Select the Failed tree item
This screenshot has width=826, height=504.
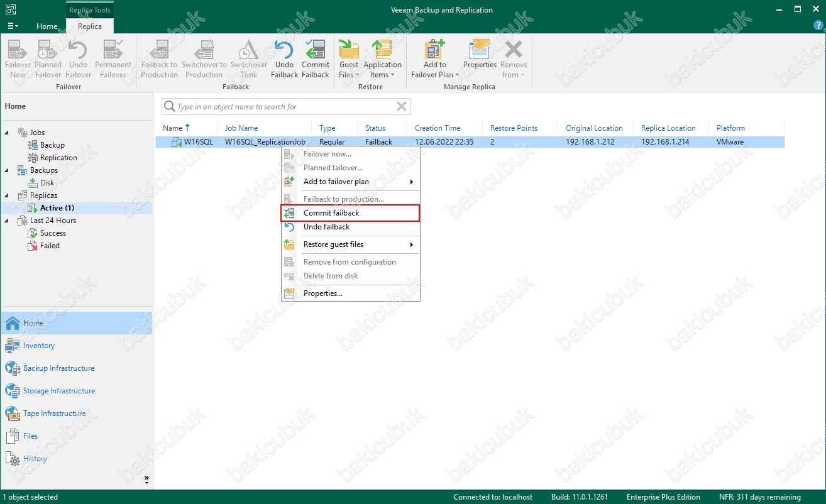pyautogui.click(x=50, y=246)
